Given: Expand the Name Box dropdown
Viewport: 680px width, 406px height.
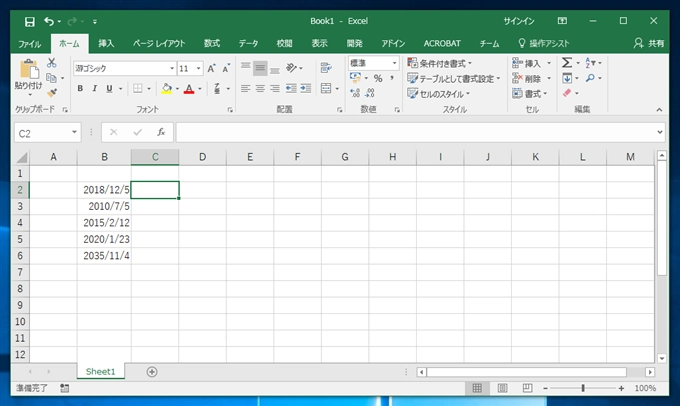Looking at the screenshot, I should 74,132.
